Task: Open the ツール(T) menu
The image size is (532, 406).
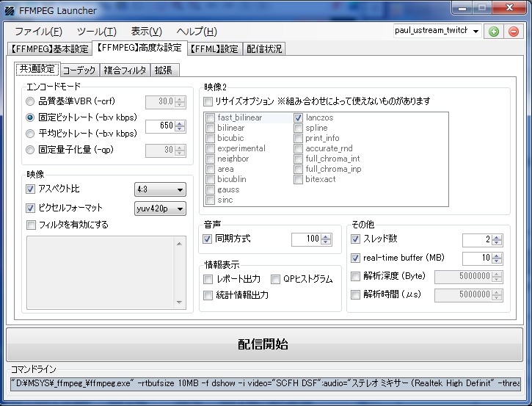Action: click(x=97, y=32)
